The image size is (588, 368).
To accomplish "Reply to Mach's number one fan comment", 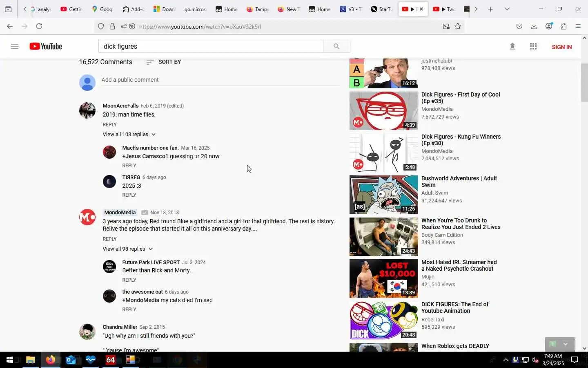I will pos(129,165).
